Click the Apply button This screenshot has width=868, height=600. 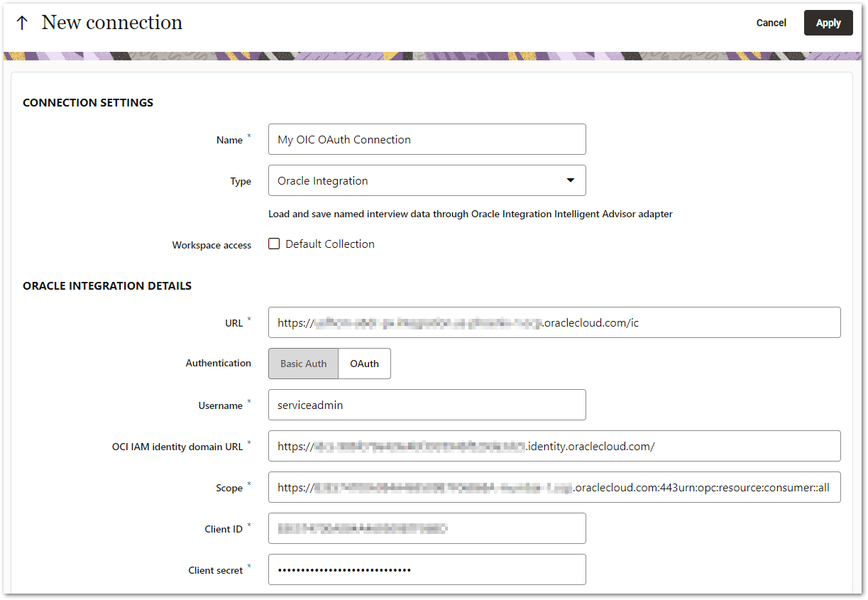pyautogui.click(x=828, y=22)
